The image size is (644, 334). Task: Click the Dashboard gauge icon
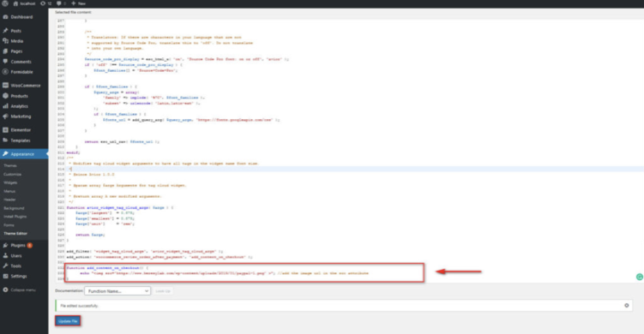click(5, 17)
